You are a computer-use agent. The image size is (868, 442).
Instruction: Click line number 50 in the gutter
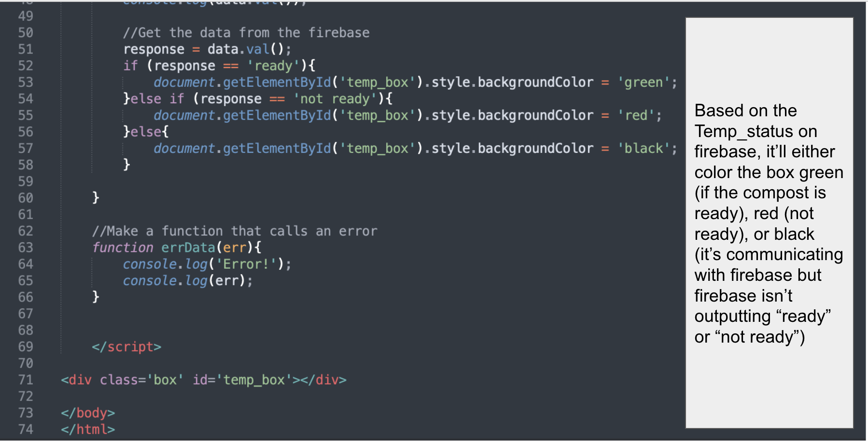tap(26, 33)
